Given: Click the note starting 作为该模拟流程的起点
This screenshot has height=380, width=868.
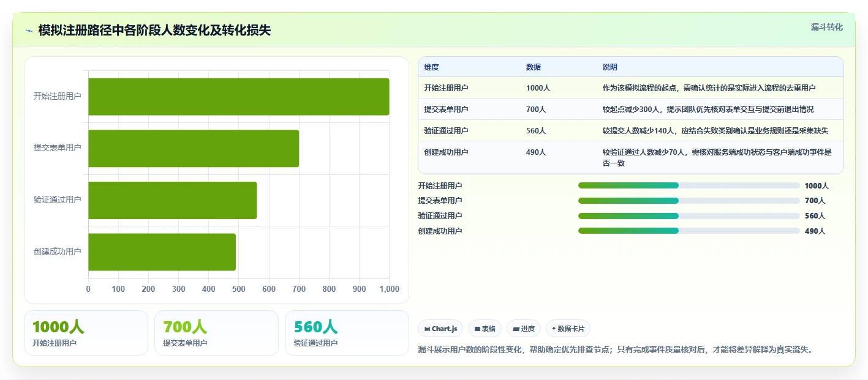Looking at the screenshot, I should pos(709,88).
